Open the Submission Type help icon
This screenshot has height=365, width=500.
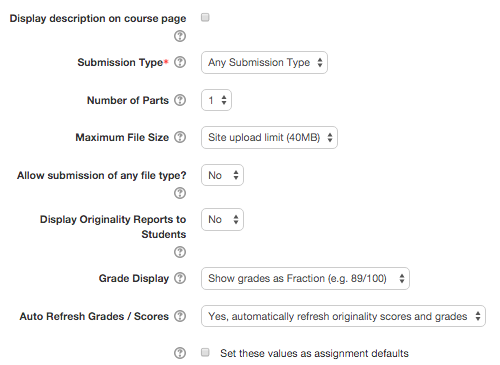[x=180, y=62]
